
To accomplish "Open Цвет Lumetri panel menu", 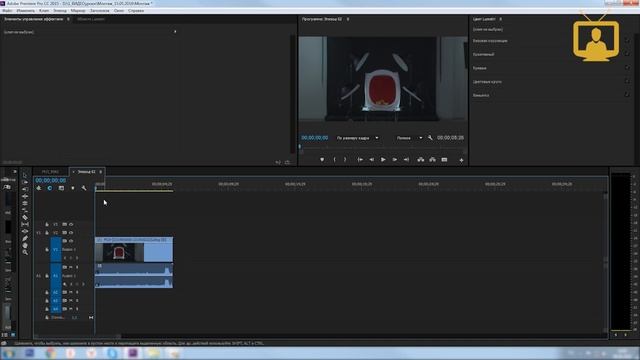I will (500, 19).
